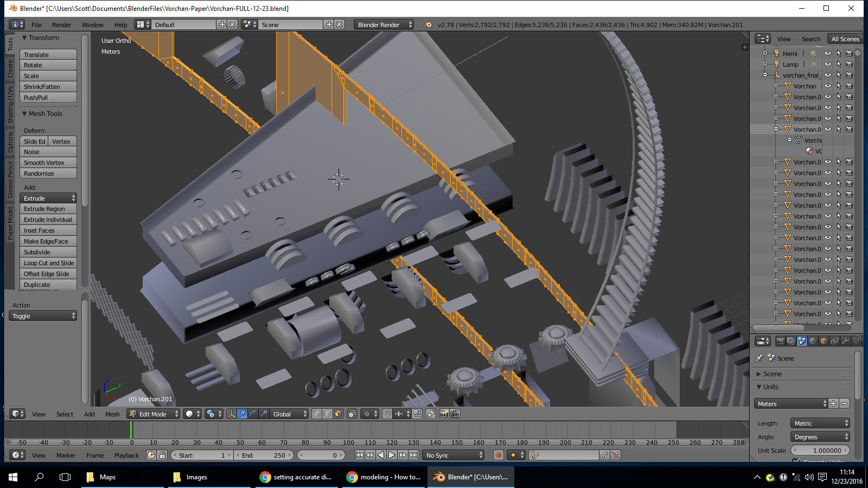Switch to All Scenes in outliner
This screenshot has width=868, height=488.
pyautogui.click(x=845, y=38)
